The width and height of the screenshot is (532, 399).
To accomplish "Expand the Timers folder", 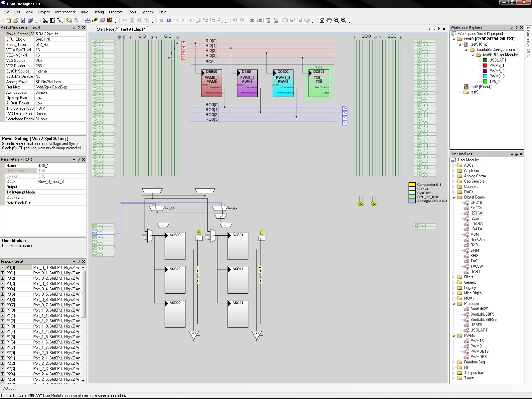I will pyautogui.click(x=454, y=378).
